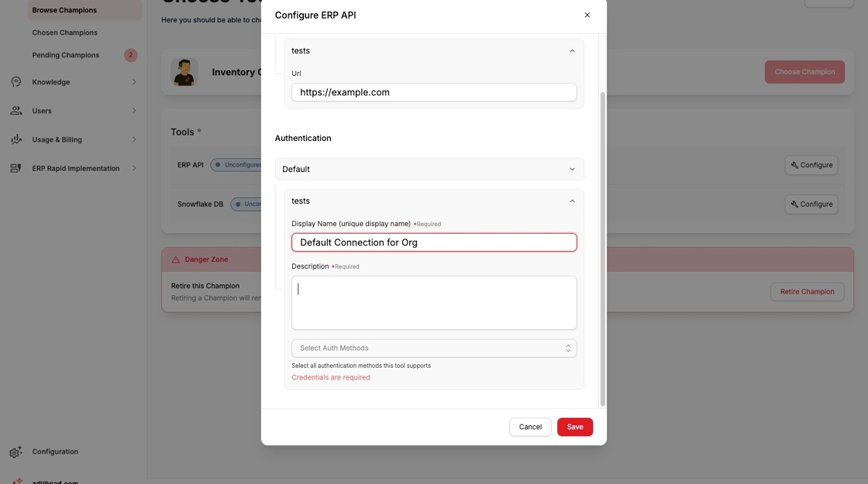Click the Usage & Billing chart icon
Image resolution: width=868 pixels, height=484 pixels.
click(16, 139)
